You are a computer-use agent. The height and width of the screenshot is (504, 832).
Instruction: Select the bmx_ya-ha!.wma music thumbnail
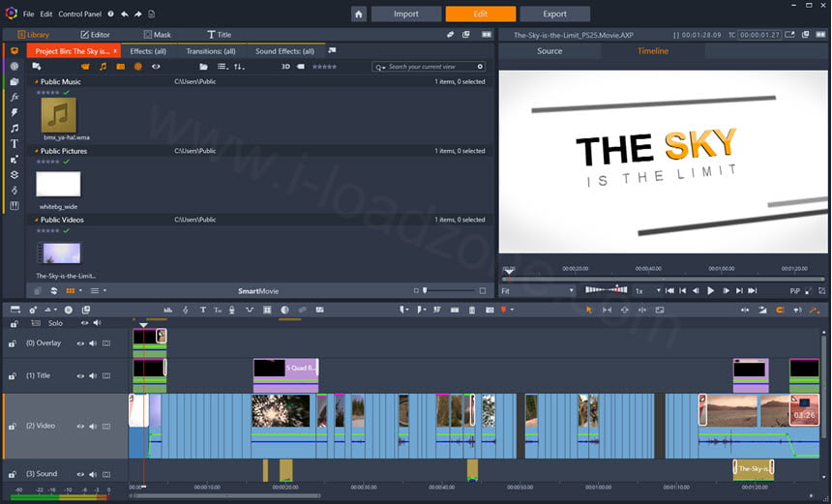pyautogui.click(x=58, y=115)
